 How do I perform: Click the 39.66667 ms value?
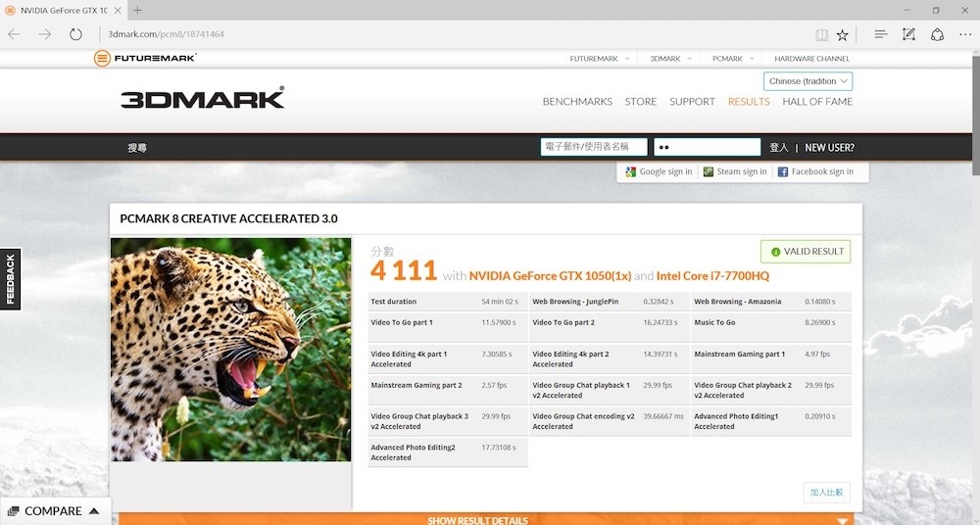[663, 416]
